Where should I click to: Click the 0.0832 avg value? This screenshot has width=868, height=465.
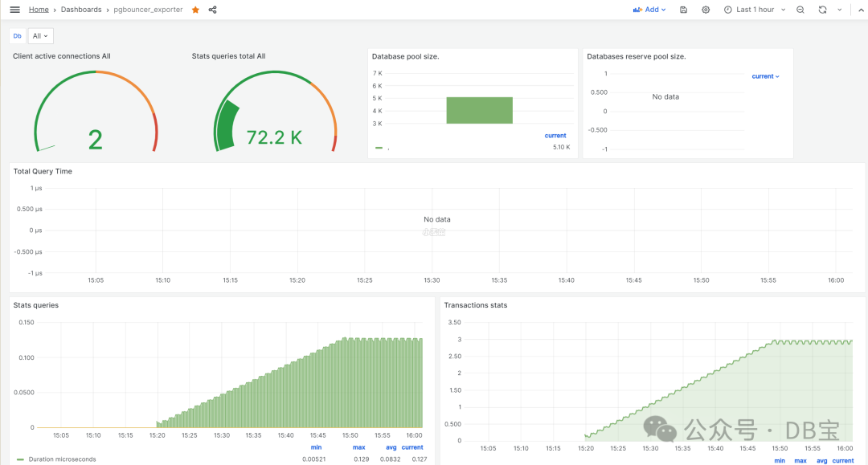pos(391,459)
